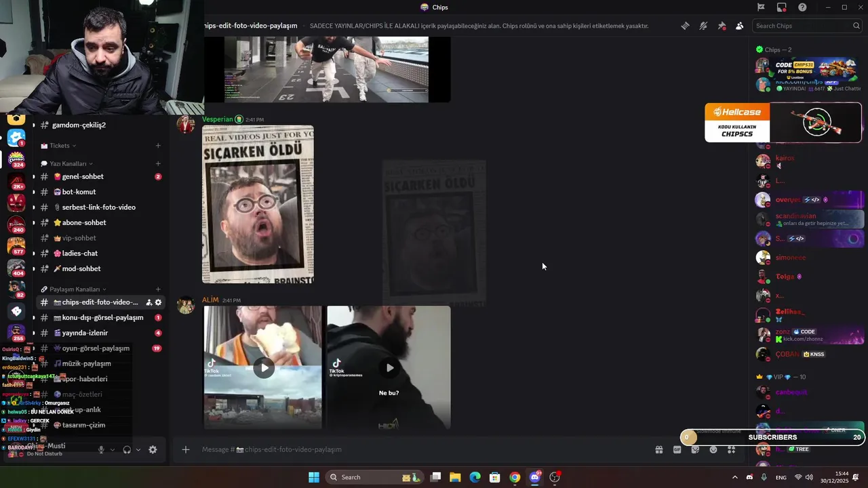Open User Settings gear icon

[153, 449]
